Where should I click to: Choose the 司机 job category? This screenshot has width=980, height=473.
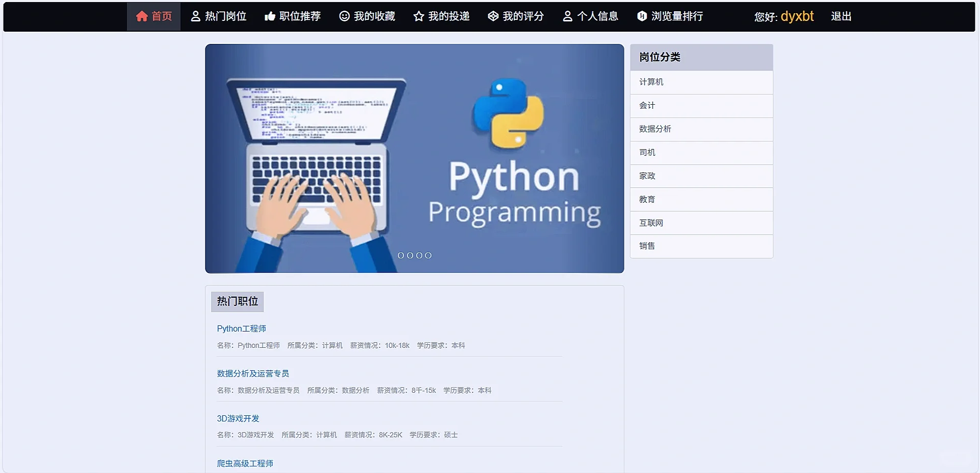[x=702, y=153]
